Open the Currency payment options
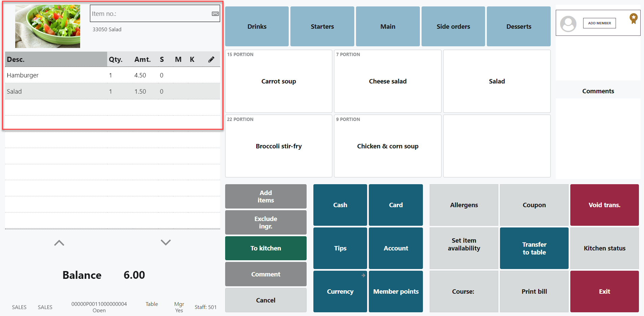 340,291
